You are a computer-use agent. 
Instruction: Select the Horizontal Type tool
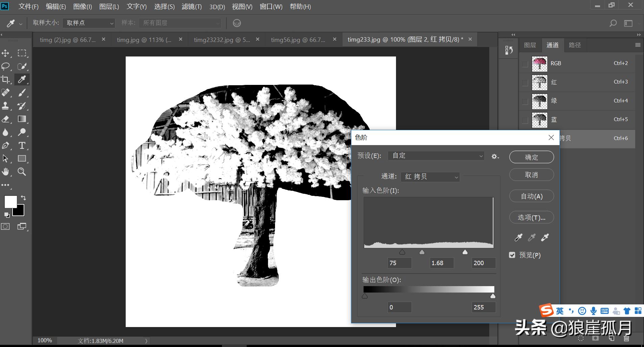click(x=22, y=146)
